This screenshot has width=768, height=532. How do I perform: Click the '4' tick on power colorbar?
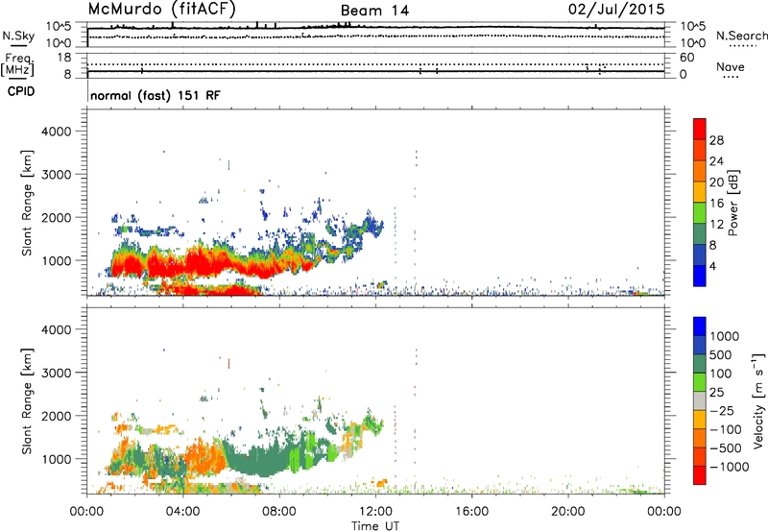(712, 266)
